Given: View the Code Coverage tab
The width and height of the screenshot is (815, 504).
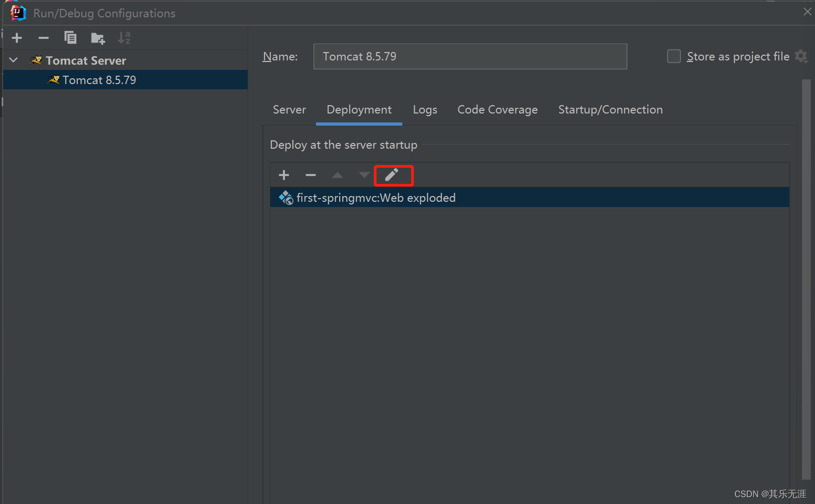Looking at the screenshot, I should [497, 109].
